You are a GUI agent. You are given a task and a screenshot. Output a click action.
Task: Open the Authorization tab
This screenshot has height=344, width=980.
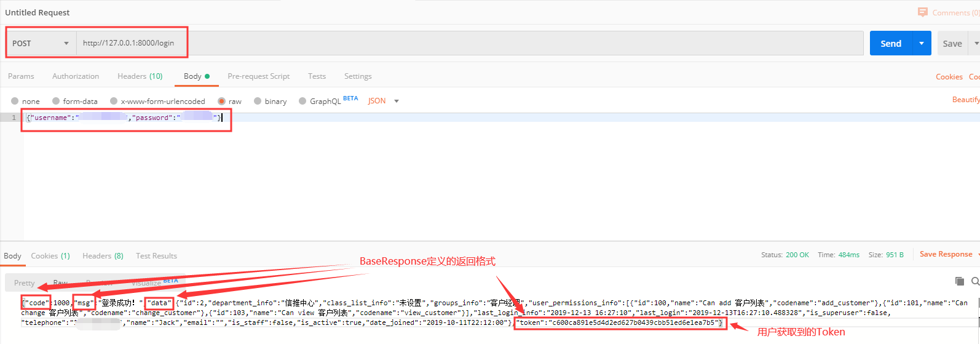click(76, 76)
